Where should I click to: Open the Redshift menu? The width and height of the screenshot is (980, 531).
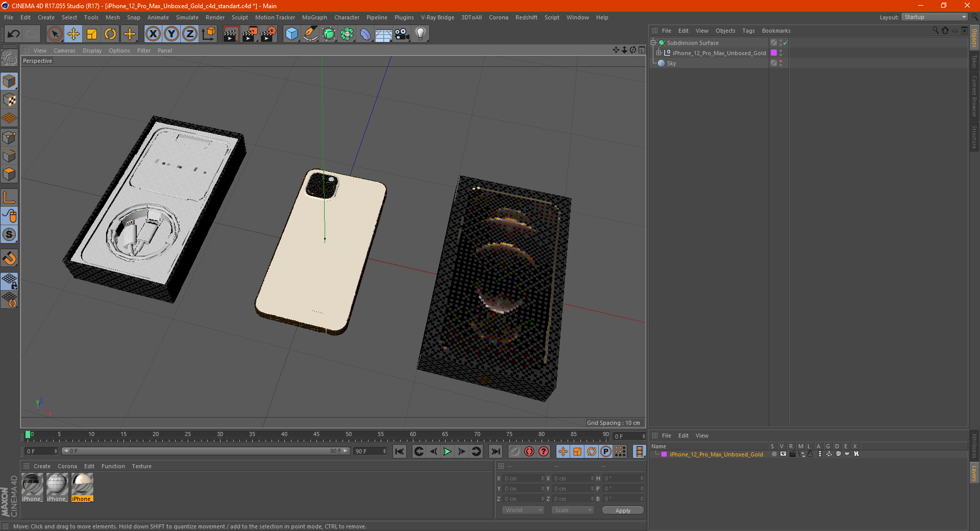pyautogui.click(x=526, y=17)
